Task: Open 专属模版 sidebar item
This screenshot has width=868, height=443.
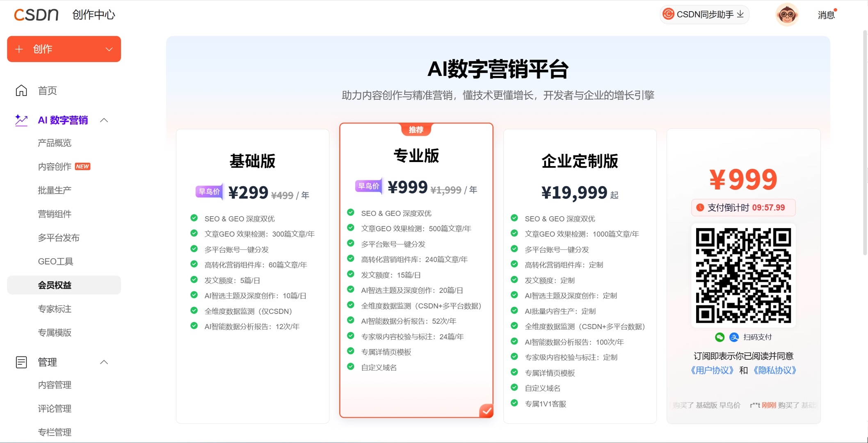Action: [x=55, y=333]
